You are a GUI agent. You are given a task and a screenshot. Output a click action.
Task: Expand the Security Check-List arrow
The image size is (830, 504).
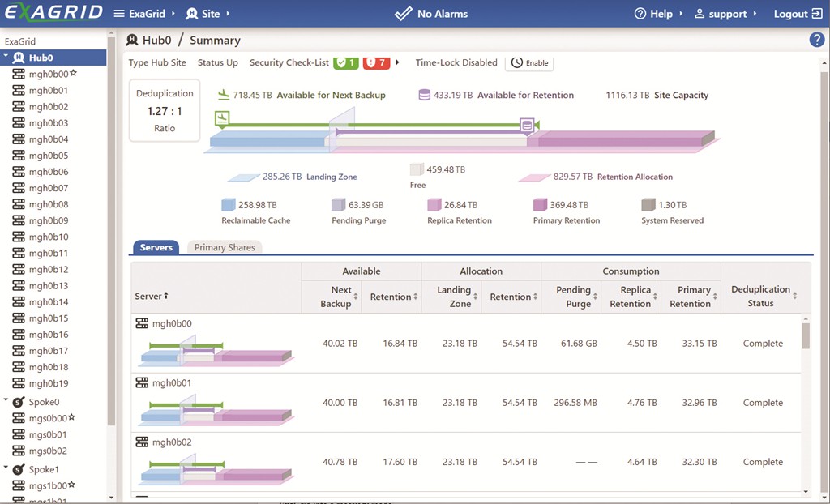(397, 62)
